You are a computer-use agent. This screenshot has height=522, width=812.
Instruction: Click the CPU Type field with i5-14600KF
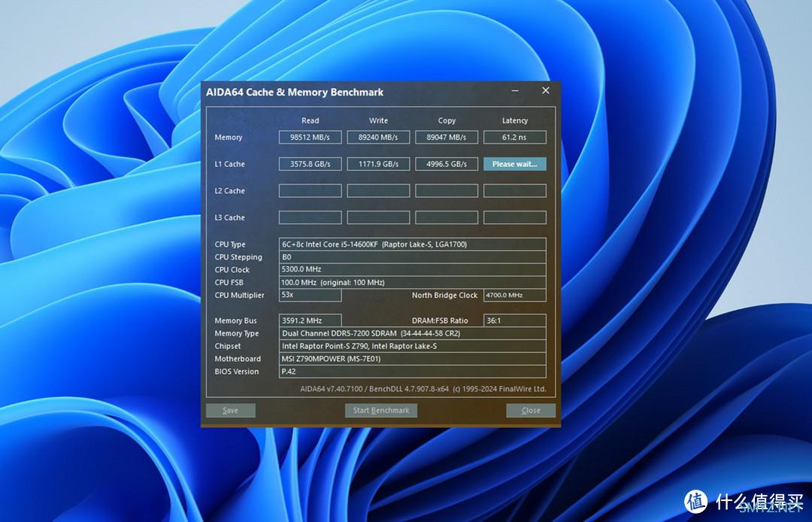(412, 244)
